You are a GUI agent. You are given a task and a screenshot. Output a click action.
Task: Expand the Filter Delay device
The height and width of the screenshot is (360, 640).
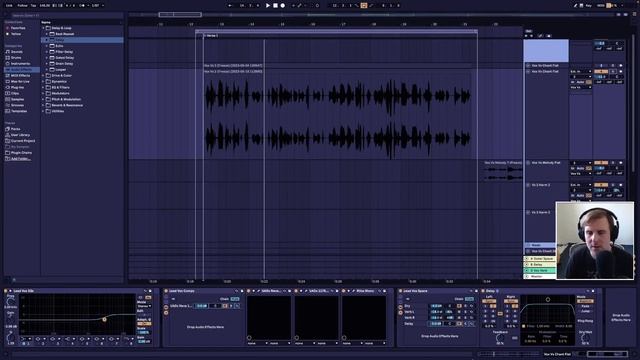click(47, 52)
